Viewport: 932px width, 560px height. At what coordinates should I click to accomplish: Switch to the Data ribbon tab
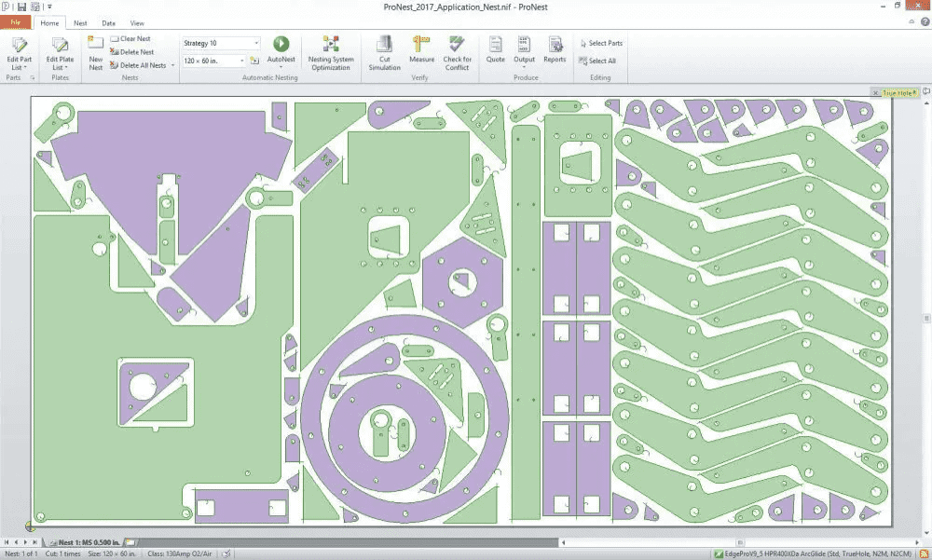[x=109, y=22]
